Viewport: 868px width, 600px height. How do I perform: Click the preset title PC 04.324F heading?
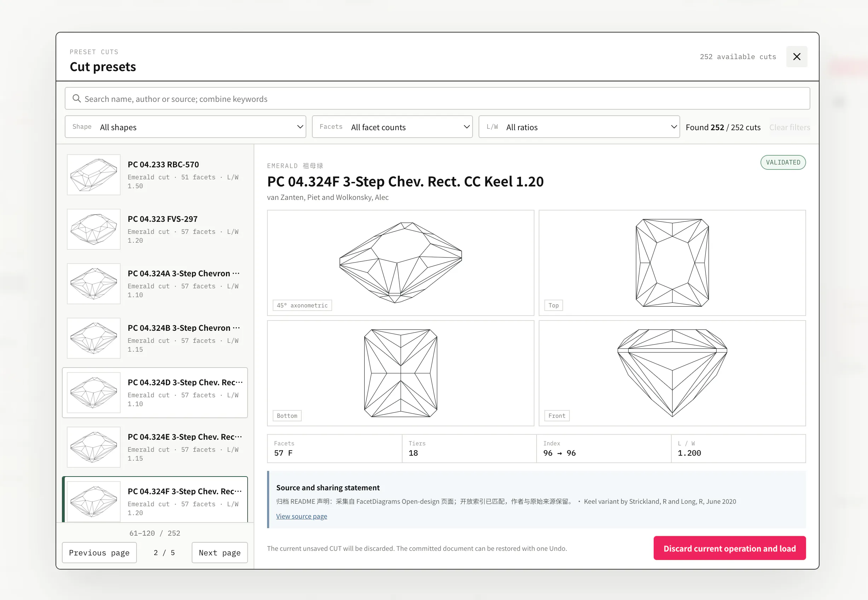pyautogui.click(x=405, y=181)
